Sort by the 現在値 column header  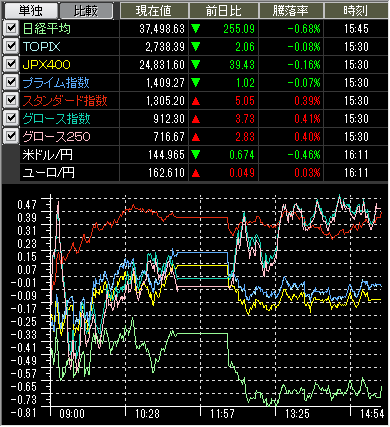154,11
